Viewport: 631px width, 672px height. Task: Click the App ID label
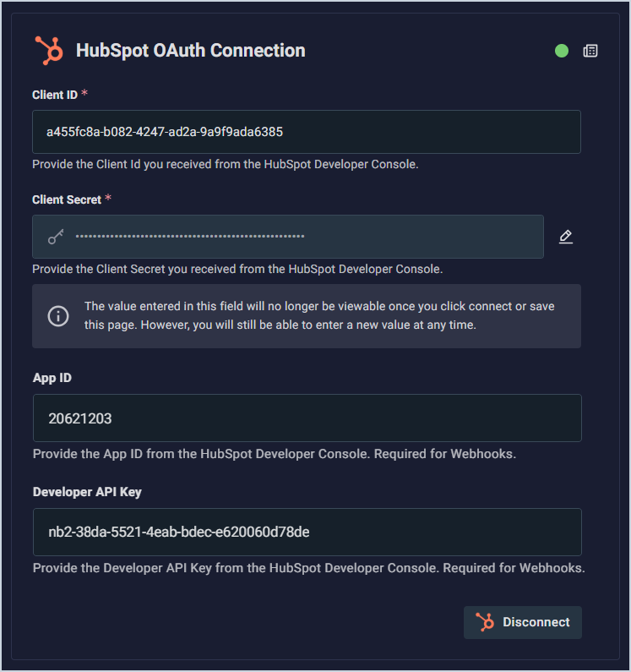tap(52, 378)
